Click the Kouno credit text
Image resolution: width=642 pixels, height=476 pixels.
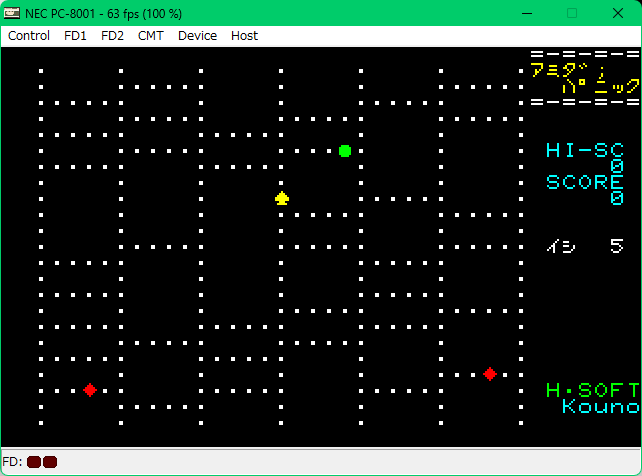click(x=601, y=406)
